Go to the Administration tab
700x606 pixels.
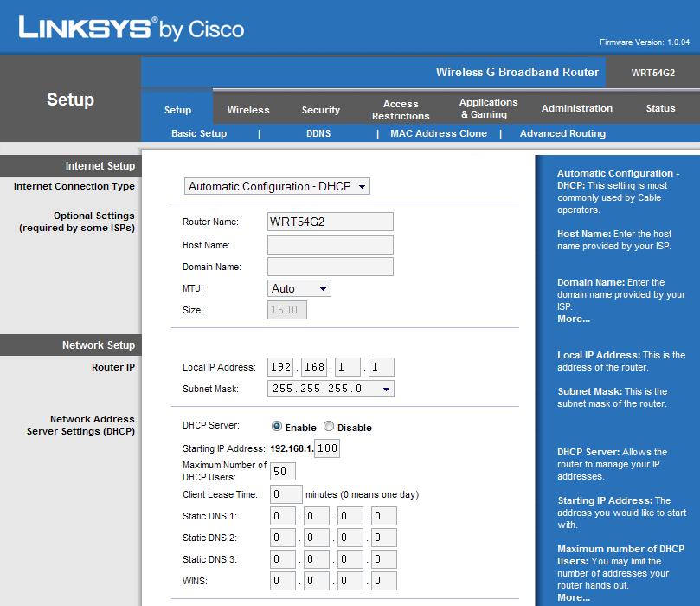[x=577, y=108]
